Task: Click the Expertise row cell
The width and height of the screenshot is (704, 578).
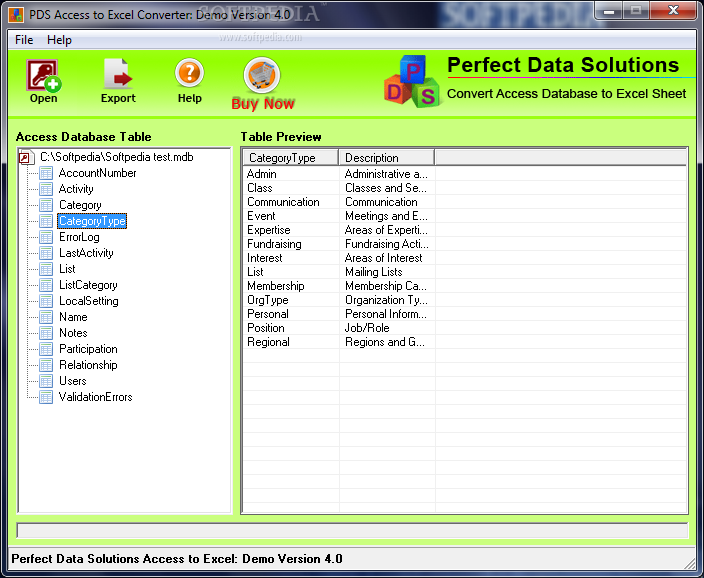Action: tap(268, 230)
